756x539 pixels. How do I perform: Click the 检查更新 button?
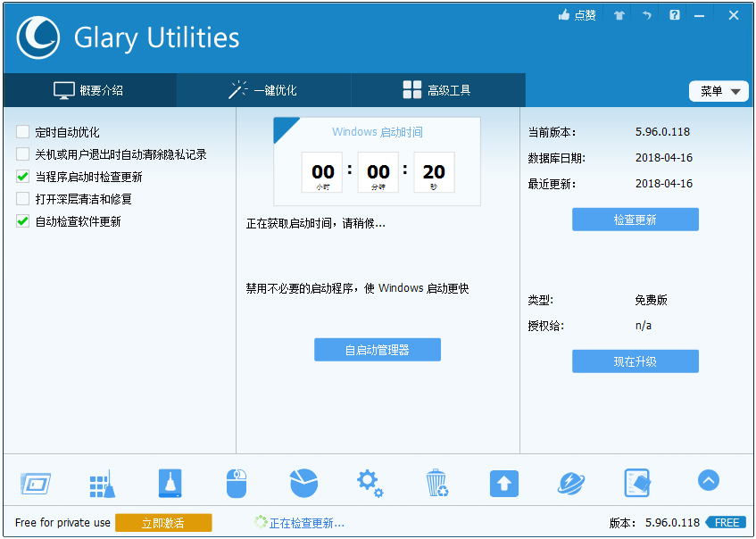(635, 220)
